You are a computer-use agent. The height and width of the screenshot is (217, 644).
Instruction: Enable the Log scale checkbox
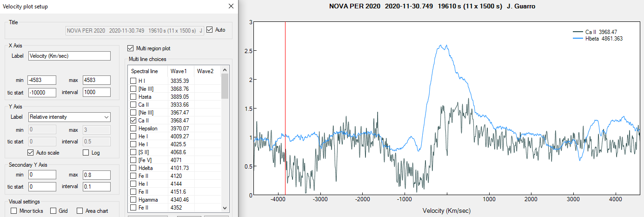click(x=86, y=153)
